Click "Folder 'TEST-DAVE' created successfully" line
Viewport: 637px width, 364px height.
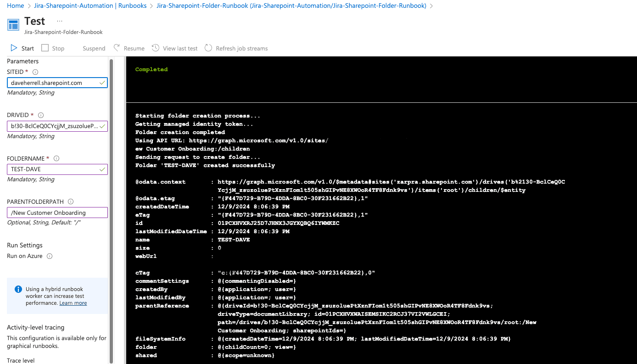pyautogui.click(x=205, y=165)
